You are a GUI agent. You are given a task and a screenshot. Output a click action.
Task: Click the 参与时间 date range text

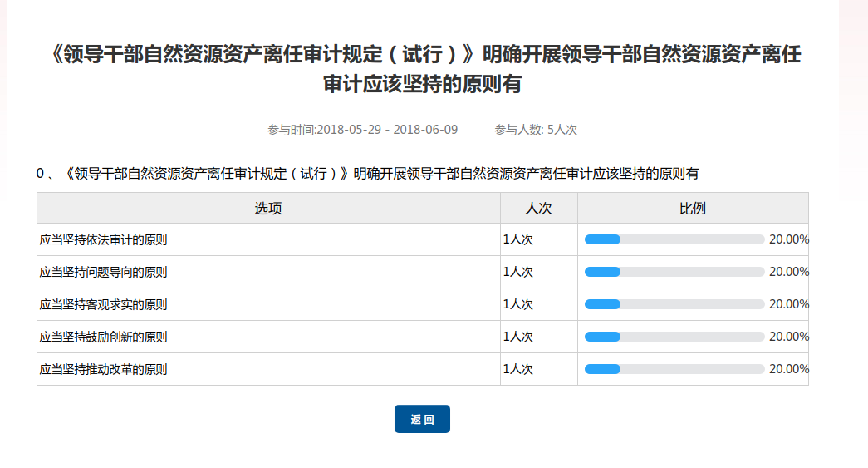tap(362, 130)
